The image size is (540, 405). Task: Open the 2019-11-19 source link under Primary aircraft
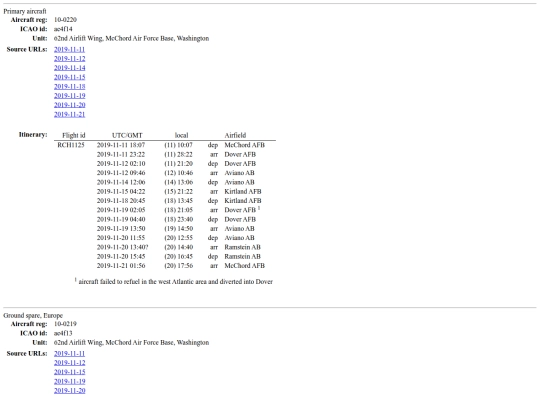pos(69,96)
